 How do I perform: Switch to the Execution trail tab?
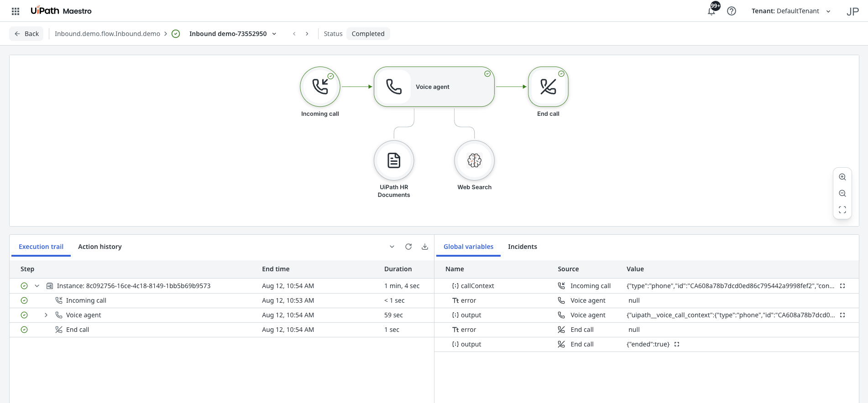[x=41, y=247]
